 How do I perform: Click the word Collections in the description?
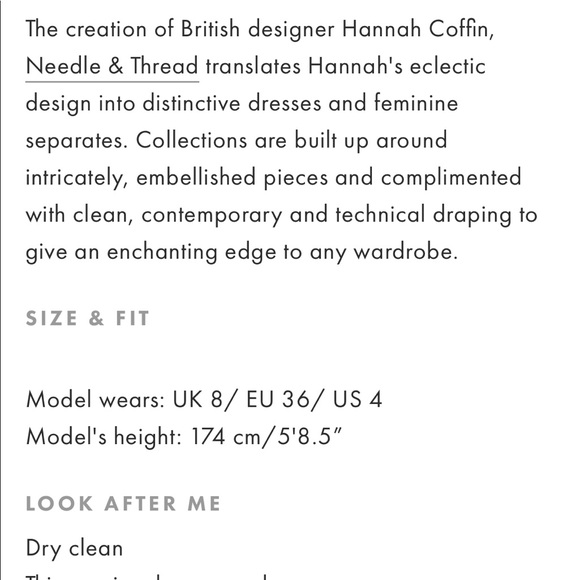(x=191, y=141)
